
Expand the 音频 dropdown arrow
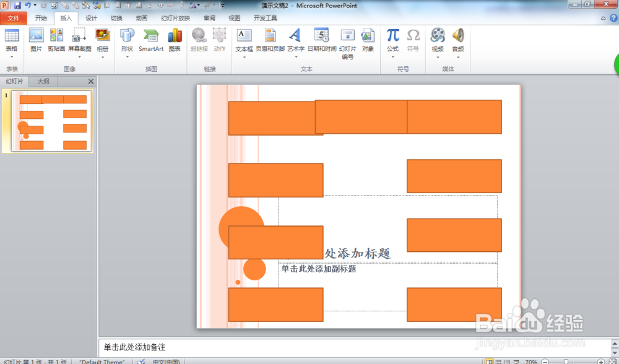pyautogui.click(x=458, y=57)
